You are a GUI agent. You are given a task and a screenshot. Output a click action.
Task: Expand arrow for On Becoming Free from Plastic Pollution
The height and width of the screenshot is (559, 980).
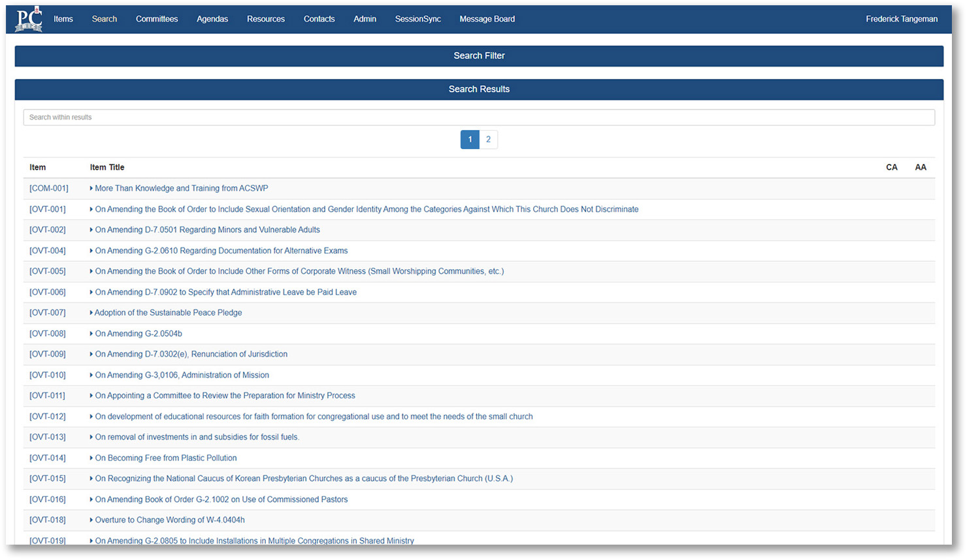[91, 458]
